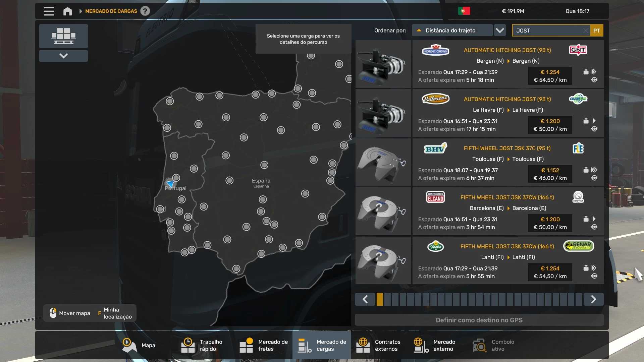Screen dimensions: 644x362
Task: Expand the sort order dropdown arrow
Action: point(500,31)
